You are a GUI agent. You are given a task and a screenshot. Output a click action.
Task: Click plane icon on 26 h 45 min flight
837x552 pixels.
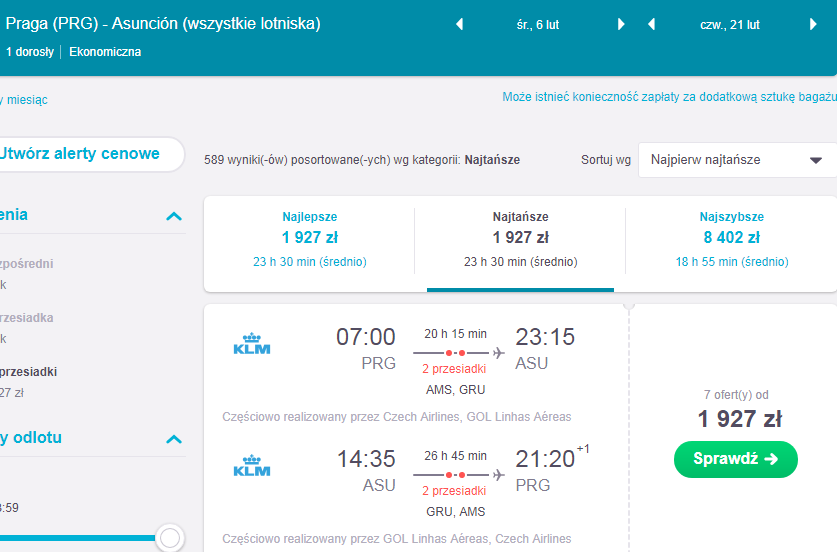pos(499,475)
